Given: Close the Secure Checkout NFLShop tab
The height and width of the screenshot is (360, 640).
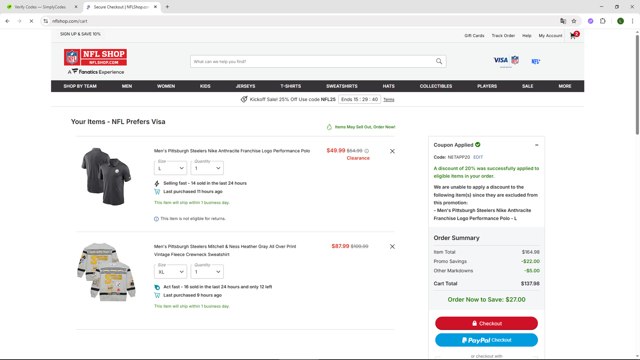Looking at the screenshot, I should (156, 7).
